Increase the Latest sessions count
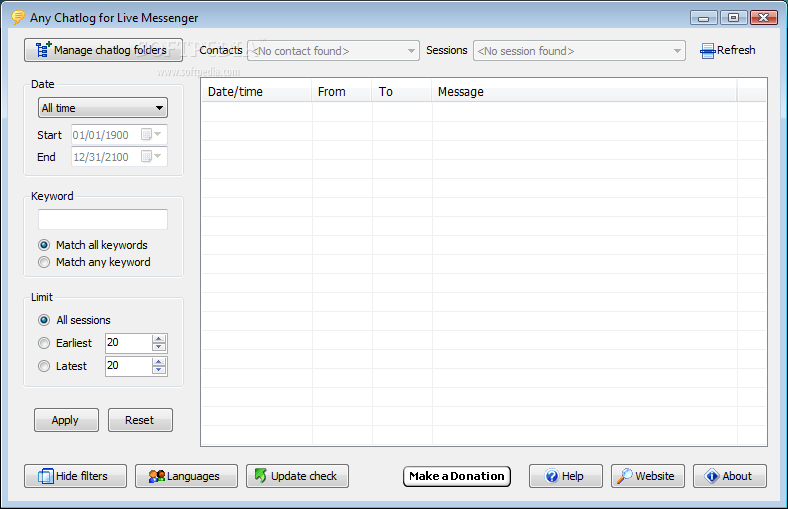 coord(159,362)
